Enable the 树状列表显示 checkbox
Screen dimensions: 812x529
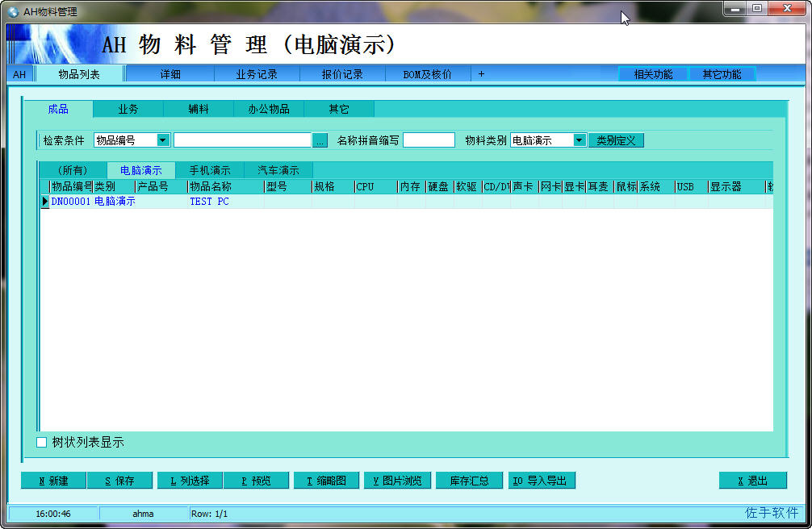pos(40,442)
